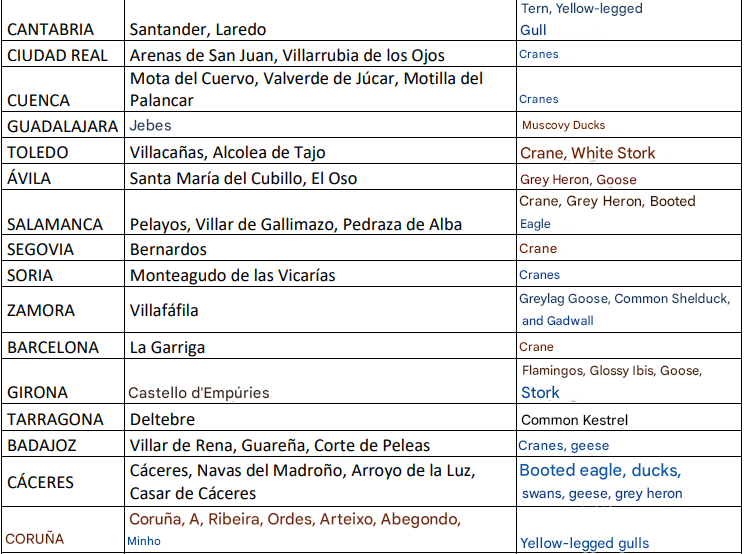747x554 pixels.
Task: Click the SALAMANCA province cell
Action: point(55,224)
